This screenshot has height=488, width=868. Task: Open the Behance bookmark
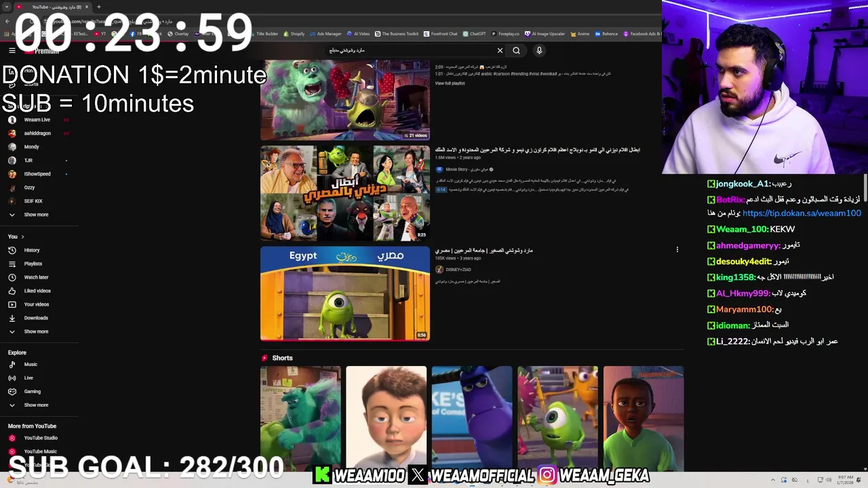tap(606, 33)
